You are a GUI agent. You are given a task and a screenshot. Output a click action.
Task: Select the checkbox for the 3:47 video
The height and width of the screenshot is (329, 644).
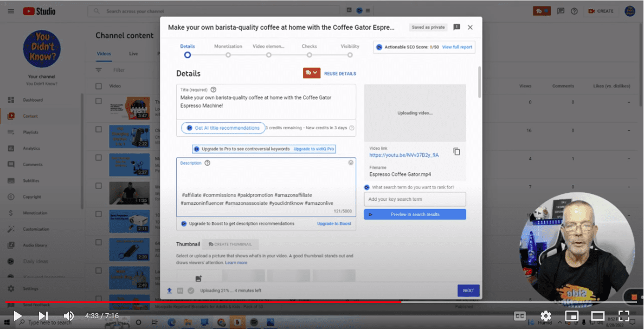coord(99,101)
